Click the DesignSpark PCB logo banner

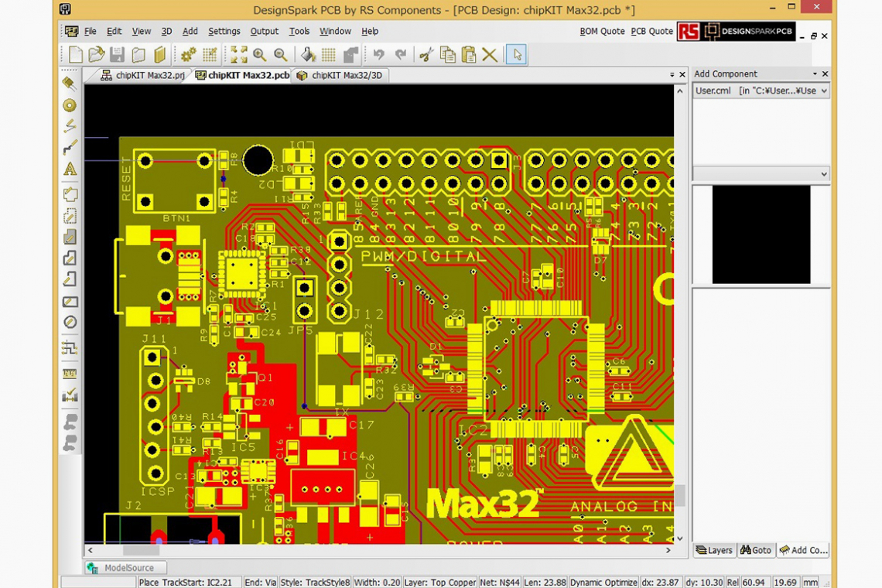[737, 32]
